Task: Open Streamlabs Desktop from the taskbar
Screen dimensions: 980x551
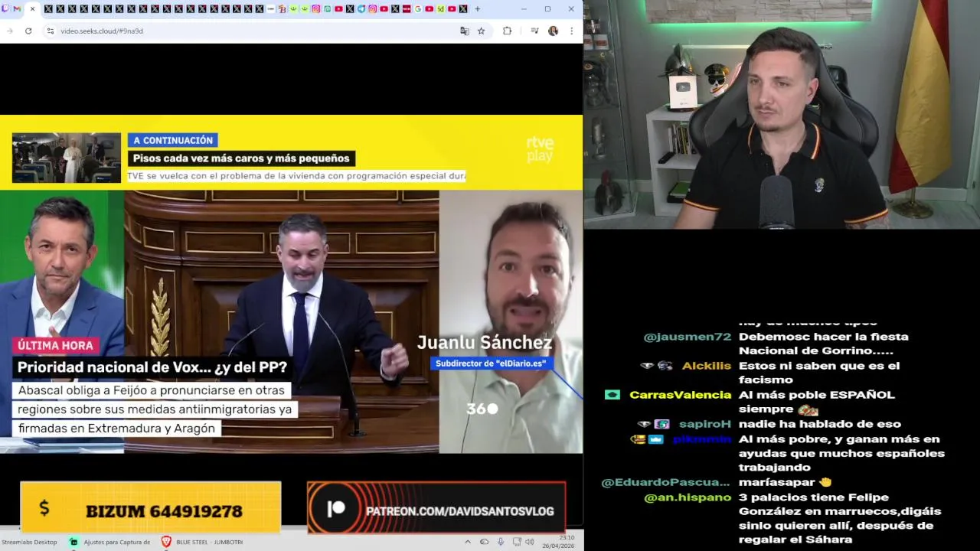Action: 29,542
